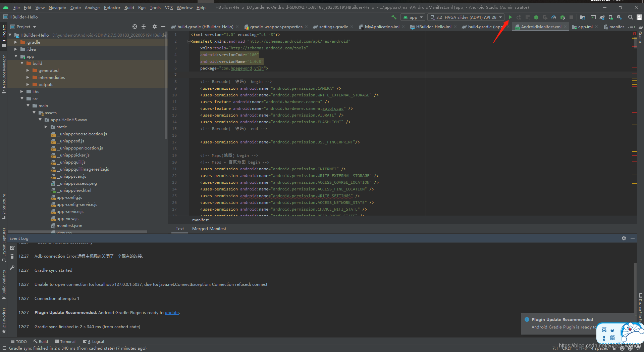The width and height of the screenshot is (644, 352).
Task: Click Mark all as read icon in Event Log
Action: pyautogui.click(x=12, y=248)
